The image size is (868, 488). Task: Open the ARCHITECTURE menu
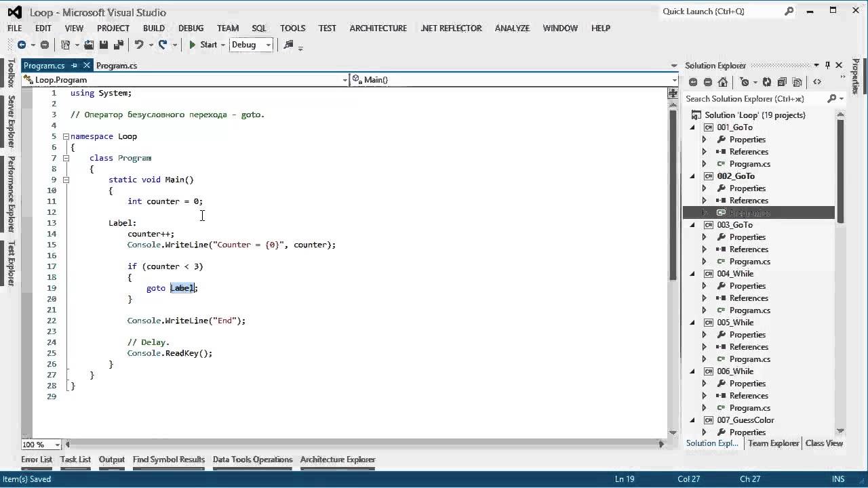(x=378, y=28)
